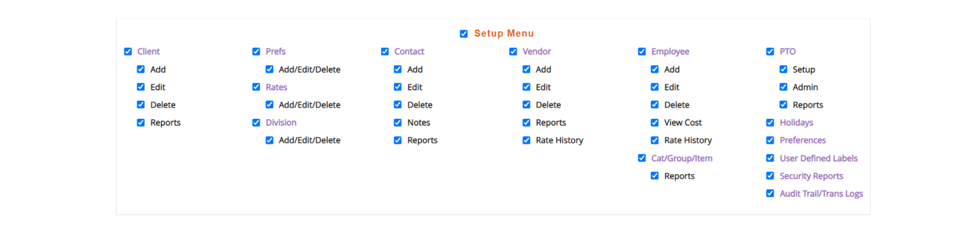Uncheck Reports under Client

[141, 123]
